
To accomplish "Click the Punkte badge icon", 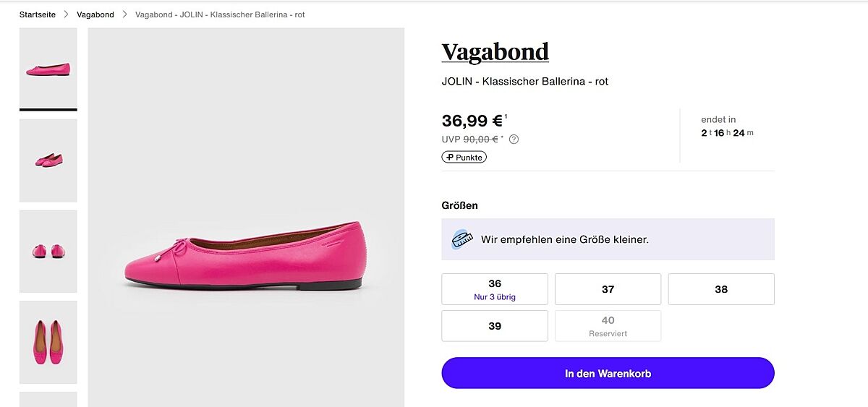I will pyautogui.click(x=450, y=157).
